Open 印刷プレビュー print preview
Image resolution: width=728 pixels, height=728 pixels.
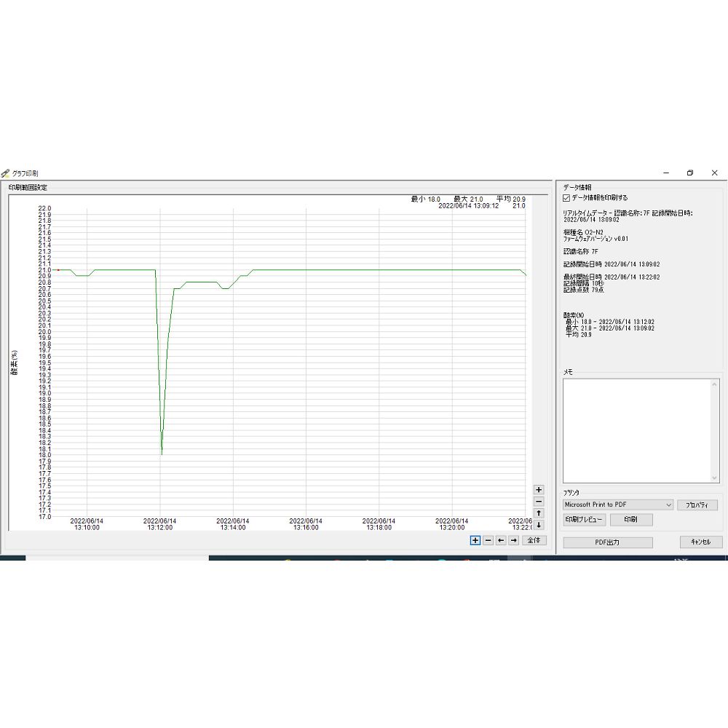click(585, 520)
